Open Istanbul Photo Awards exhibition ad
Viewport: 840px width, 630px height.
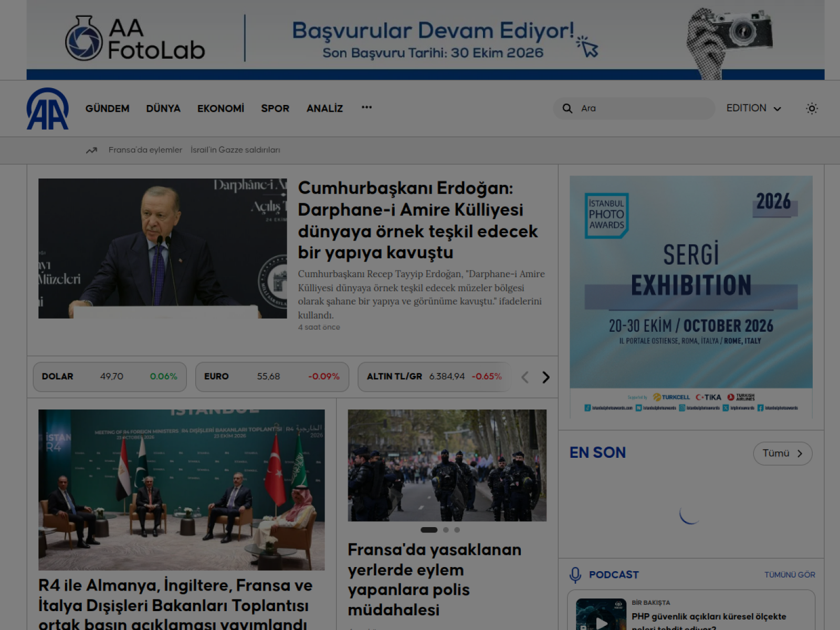691,297
